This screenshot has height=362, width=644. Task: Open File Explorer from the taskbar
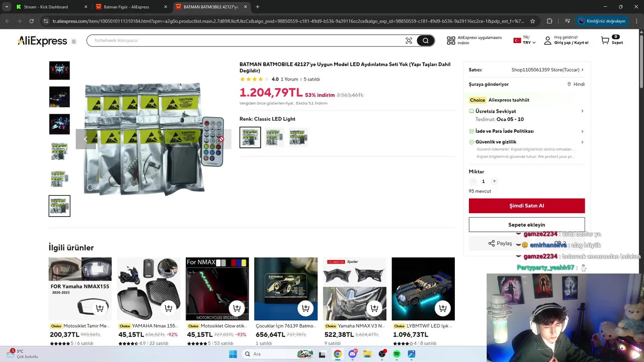[x=367, y=354]
